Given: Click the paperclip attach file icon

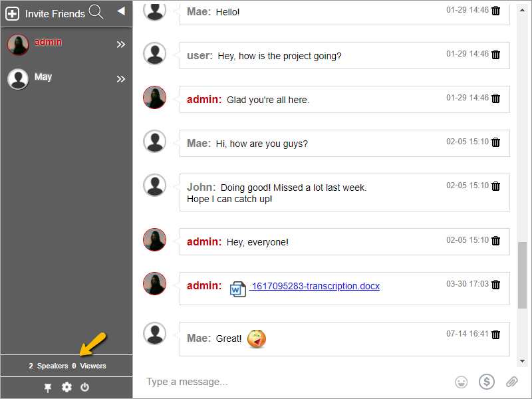Looking at the screenshot, I should (x=512, y=382).
